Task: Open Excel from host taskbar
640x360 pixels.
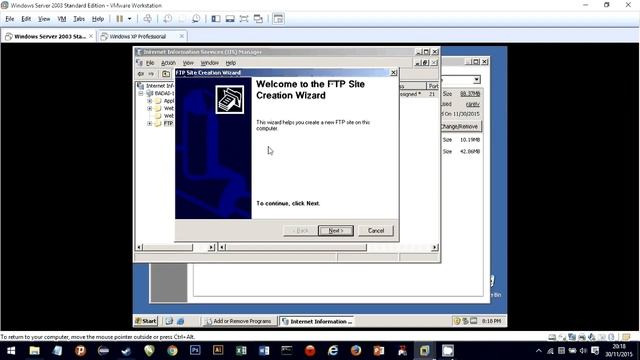Action: (x=241, y=351)
